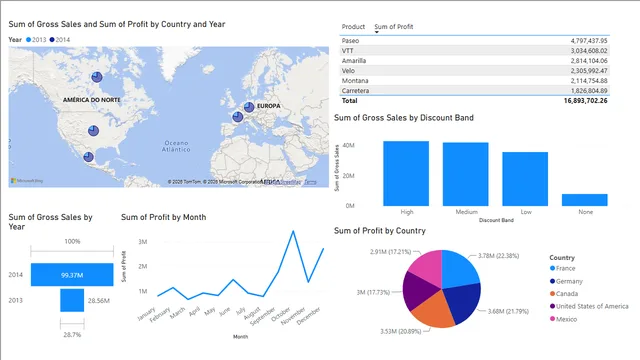
Task: Select the 2013 light blue legend dot
Action: [29, 40]
